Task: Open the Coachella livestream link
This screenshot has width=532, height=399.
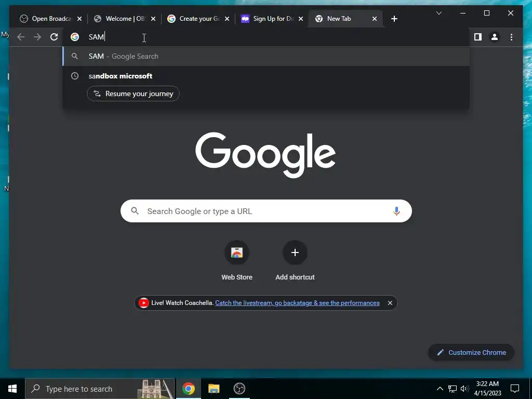Action: coord(297,303)
